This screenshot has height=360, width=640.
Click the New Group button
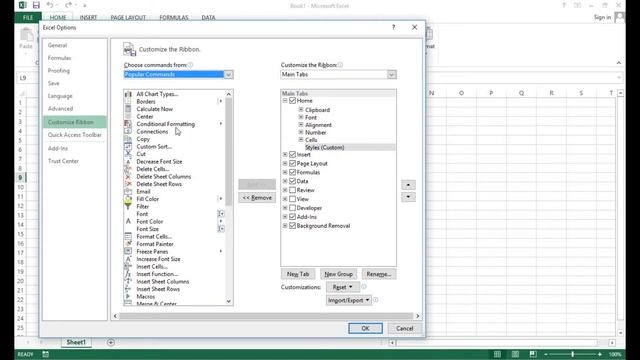pos(338,274)
